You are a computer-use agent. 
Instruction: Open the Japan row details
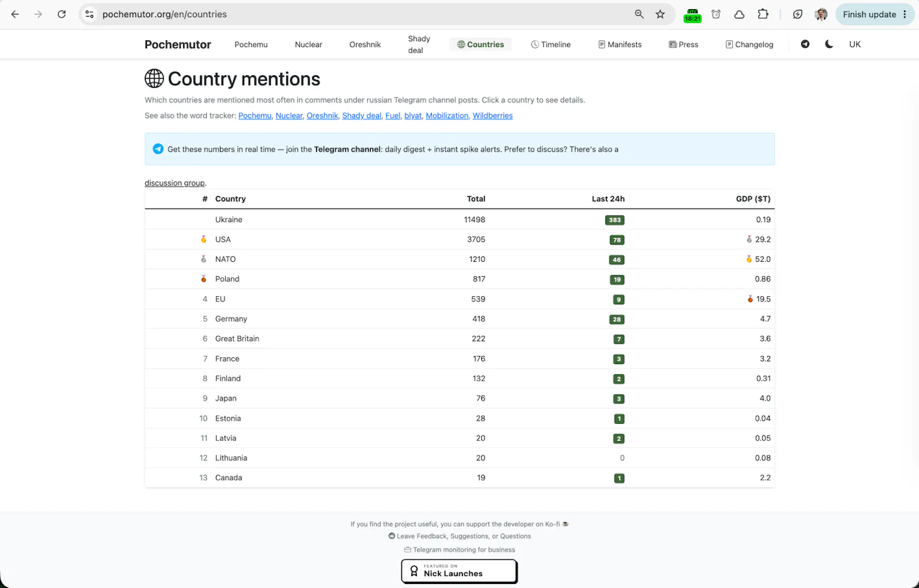[459, 399]
